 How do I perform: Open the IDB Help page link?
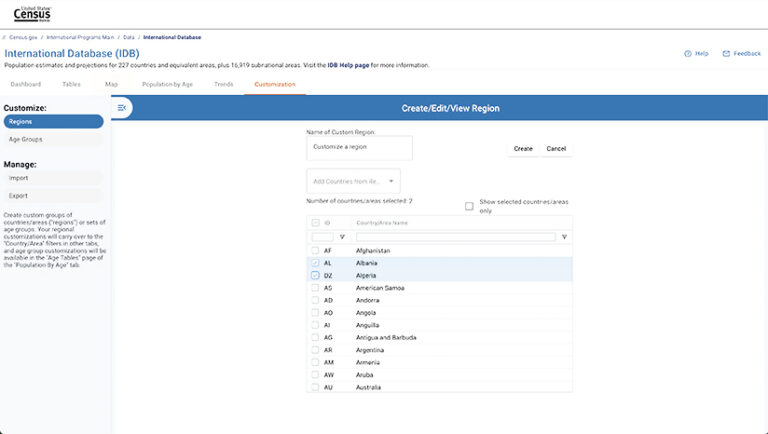(348, 65)
